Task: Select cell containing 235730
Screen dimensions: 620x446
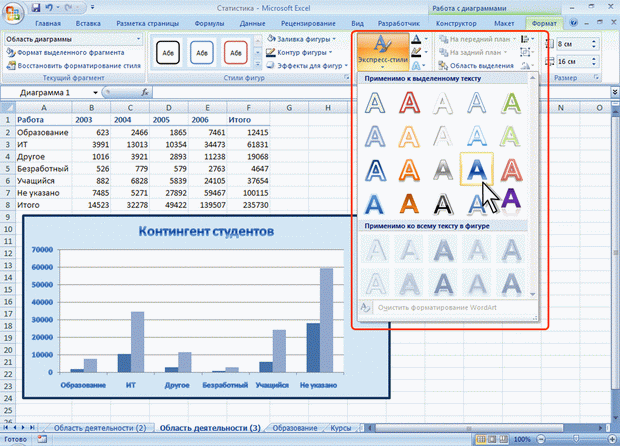Action: point(249,205)
